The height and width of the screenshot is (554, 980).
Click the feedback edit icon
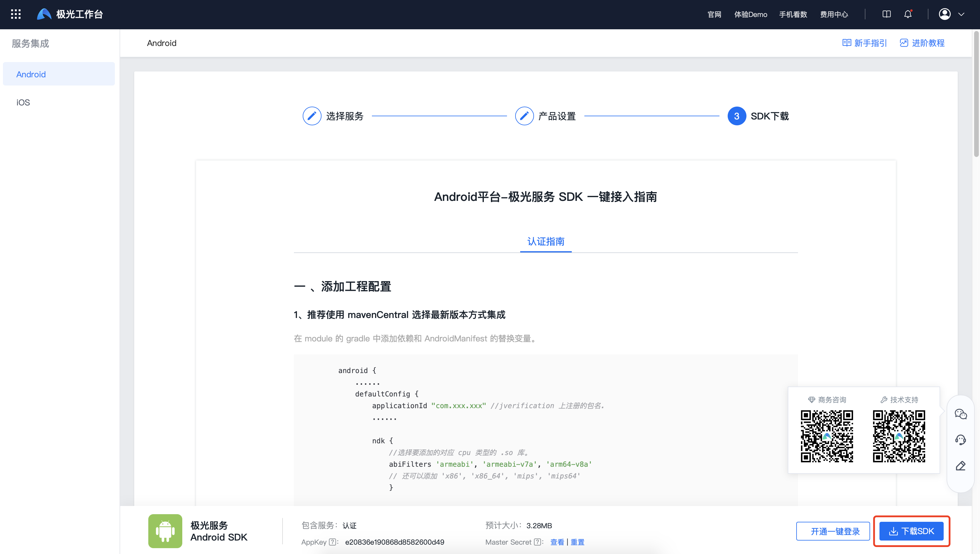pyautogui.click(x=961, y=466)
